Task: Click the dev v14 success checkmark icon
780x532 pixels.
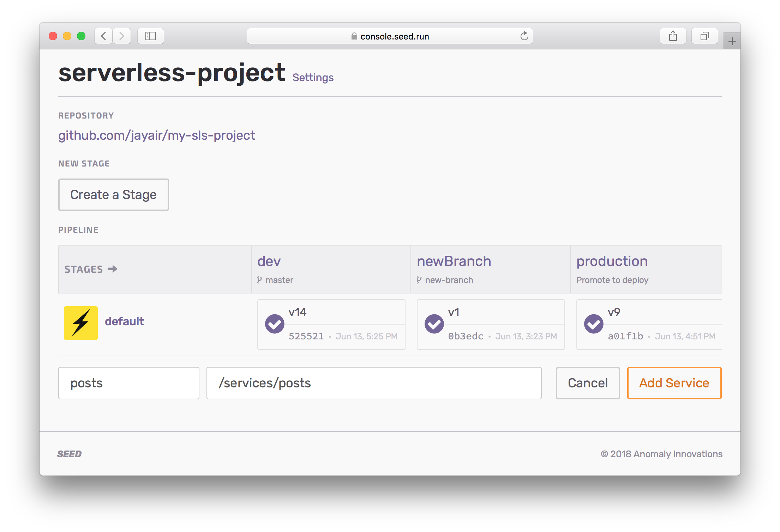Action: pos(275,324)
